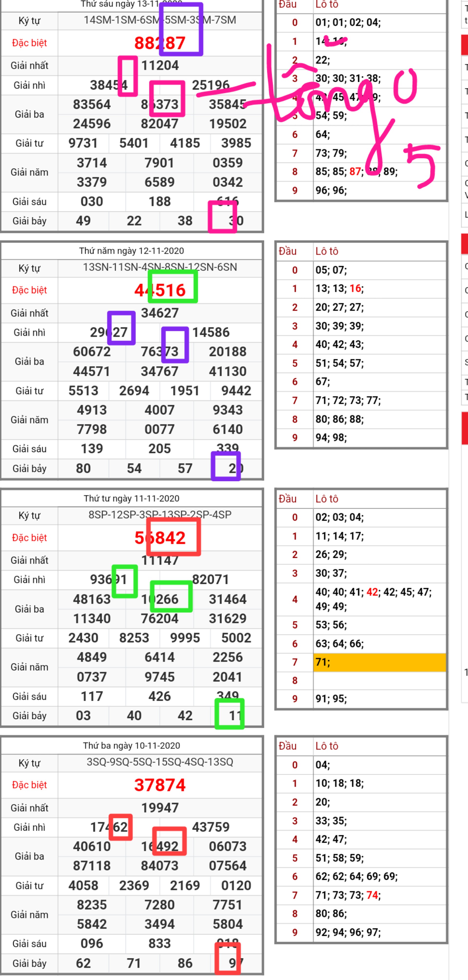468x980 pixels.
Task: Click the third prize number 48163
Action: [x=92, y=599]
